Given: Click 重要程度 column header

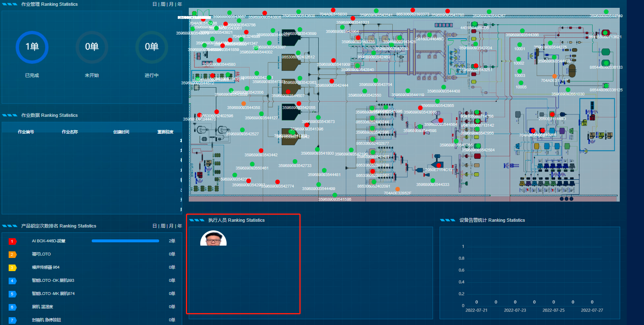Looking at the screenshot, I should [165, 132].
